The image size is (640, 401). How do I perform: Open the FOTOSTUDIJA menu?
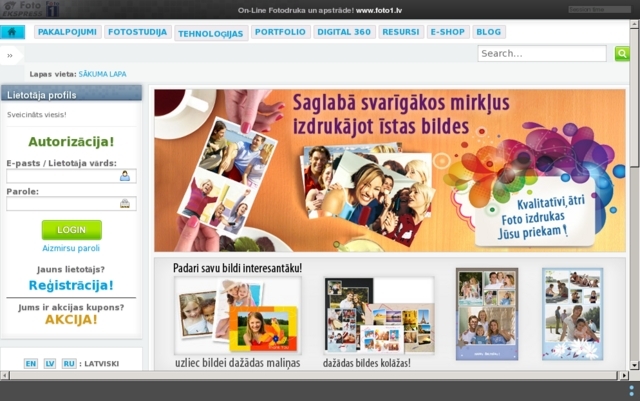(138, 32)
